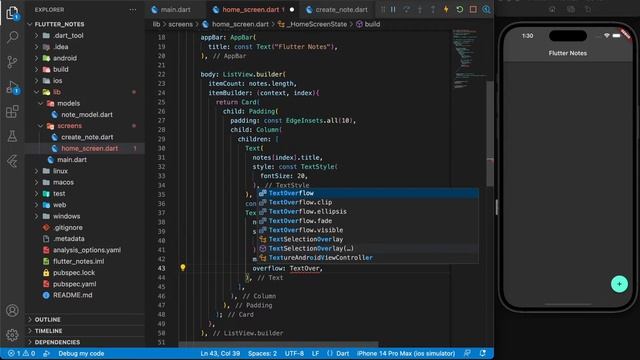Open the Widget Inspector from debug toolbar
640x360 pixels.
pyautogui.click(x=486, y=9)
